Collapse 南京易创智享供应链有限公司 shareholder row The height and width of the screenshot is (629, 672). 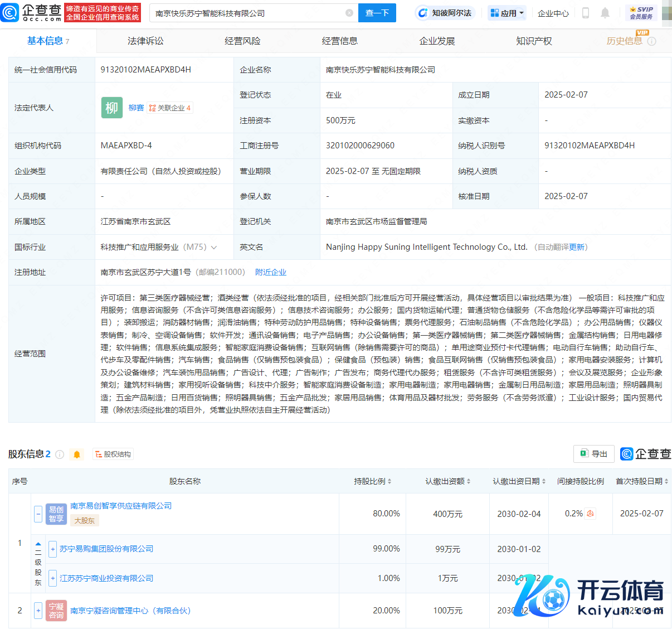pos(38,514)
